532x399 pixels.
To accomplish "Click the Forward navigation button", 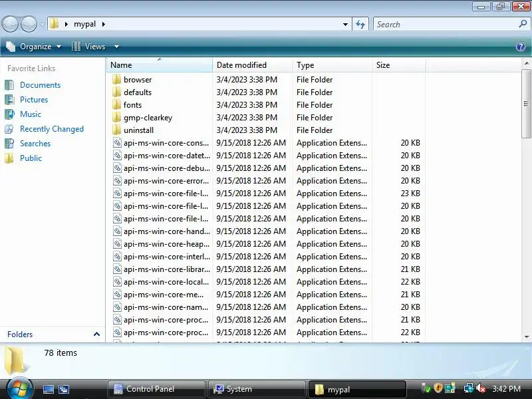I will click(29, 24).
